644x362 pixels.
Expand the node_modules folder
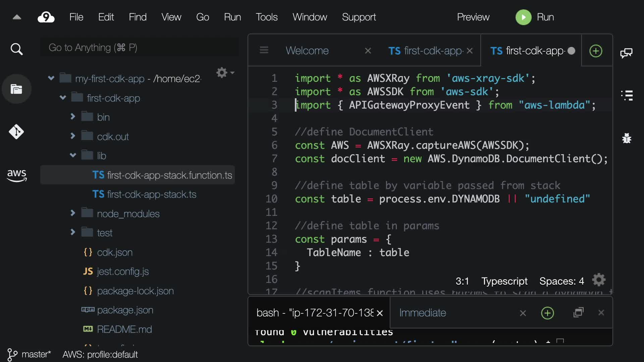click(73, 213)
